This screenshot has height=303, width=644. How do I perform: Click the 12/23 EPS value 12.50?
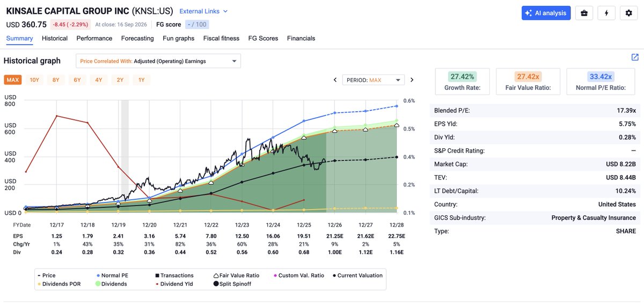click(x=242, y=236)
